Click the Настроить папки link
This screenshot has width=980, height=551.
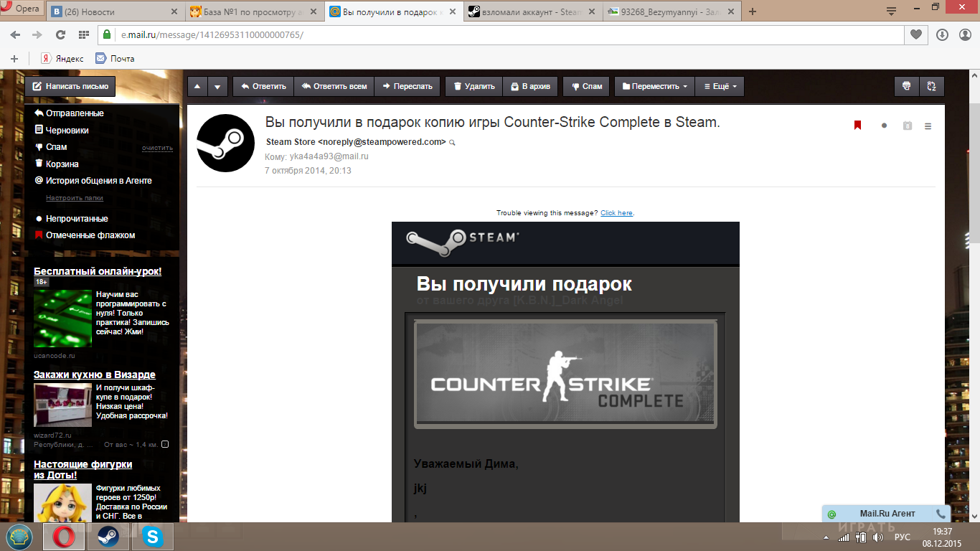pos(75,198)
